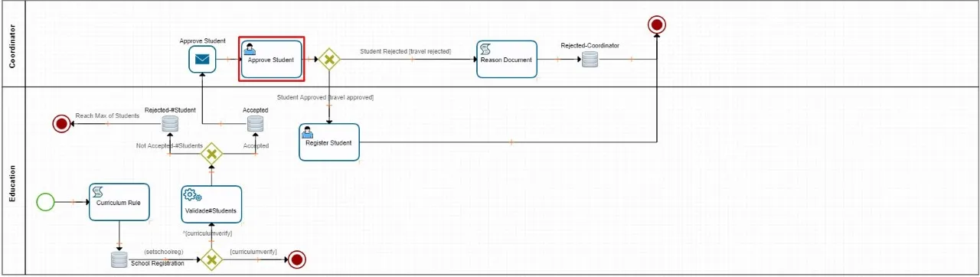980x277 pixels.
Task: Select the end event after [curriculumverify] flow
Action: 296,259
